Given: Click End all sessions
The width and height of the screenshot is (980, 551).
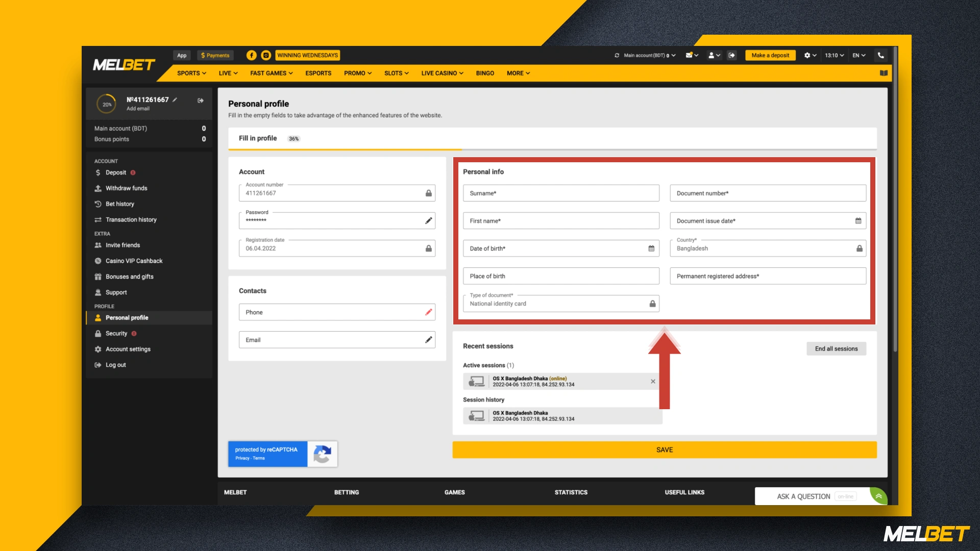Looking at the screenshot, I should click(x=836, y=348).
